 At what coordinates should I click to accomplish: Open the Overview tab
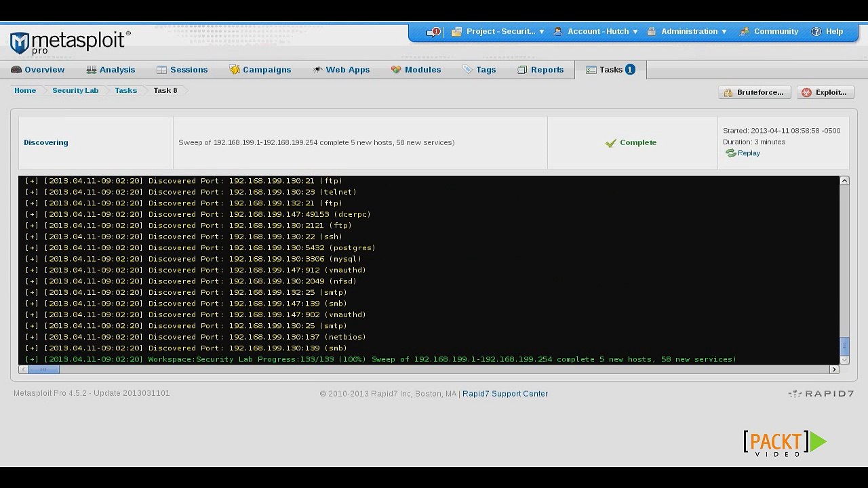[38, 70]
